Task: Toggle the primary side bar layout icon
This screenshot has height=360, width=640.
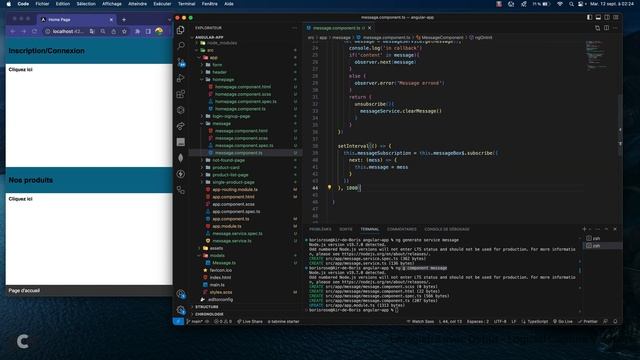Action: point(589,17)
